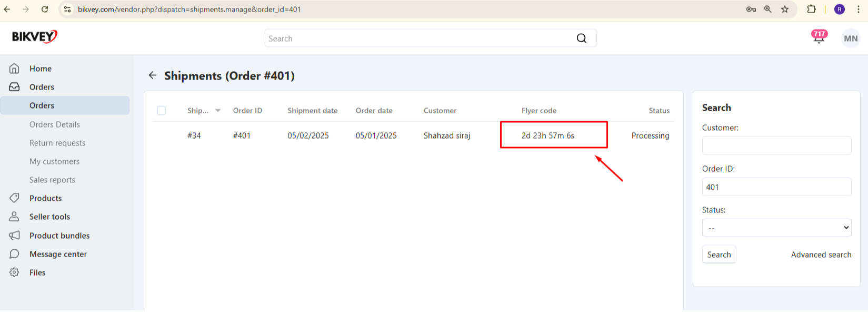Image resolution: width=868 pixels, height=312 pixels.
Task: Open the Advanced search link
Action: pos(821,255)
